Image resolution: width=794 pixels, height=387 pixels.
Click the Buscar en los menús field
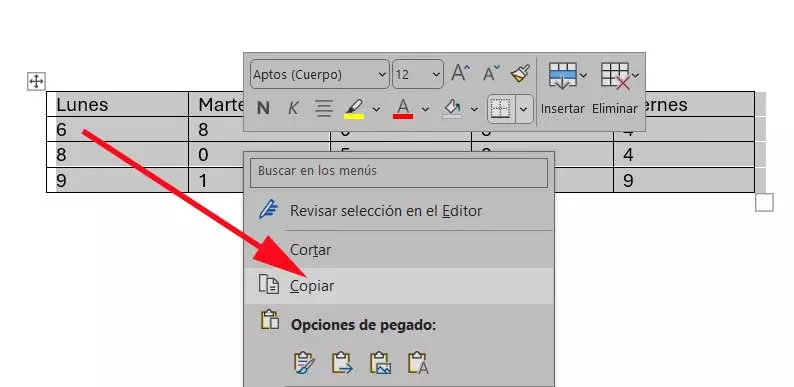[x=399, y=172]
